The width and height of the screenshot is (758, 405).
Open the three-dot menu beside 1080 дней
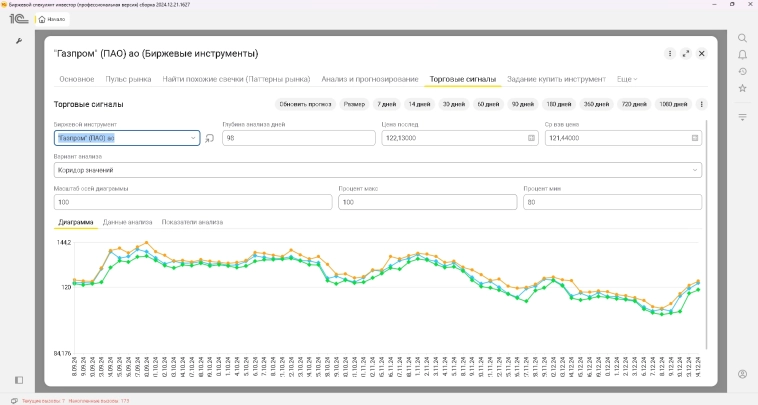point(701,104)
